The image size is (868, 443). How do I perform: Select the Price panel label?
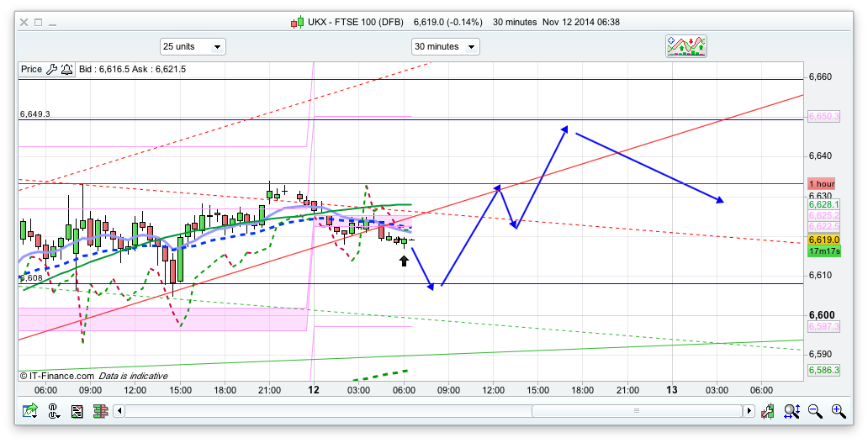point(32,69)
